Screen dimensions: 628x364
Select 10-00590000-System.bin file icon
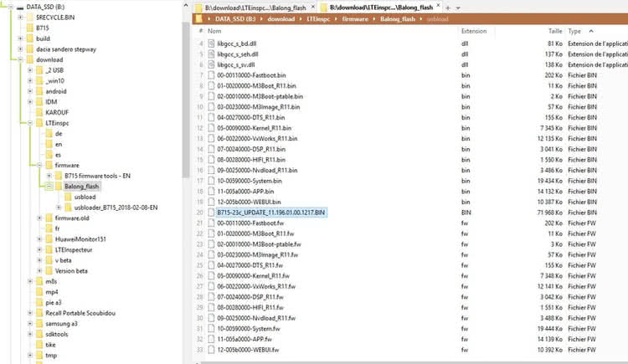click(211, 181)
